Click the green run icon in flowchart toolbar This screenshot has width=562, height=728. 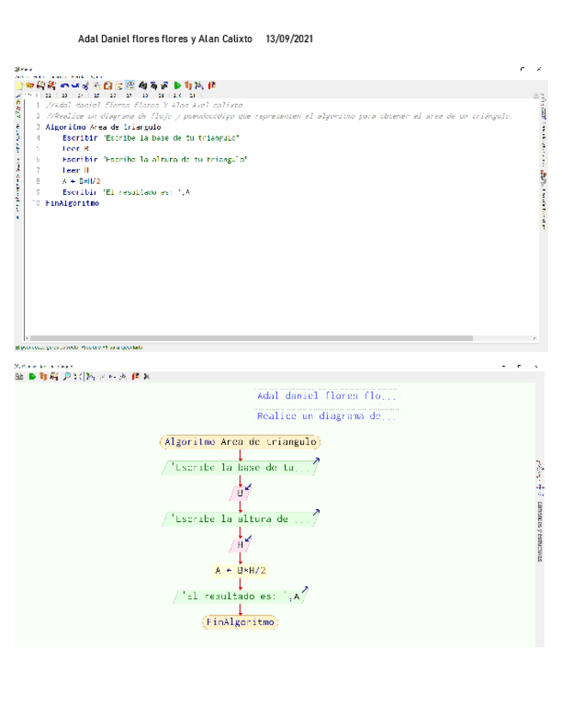pyautogui.click(x=32, y=376)
